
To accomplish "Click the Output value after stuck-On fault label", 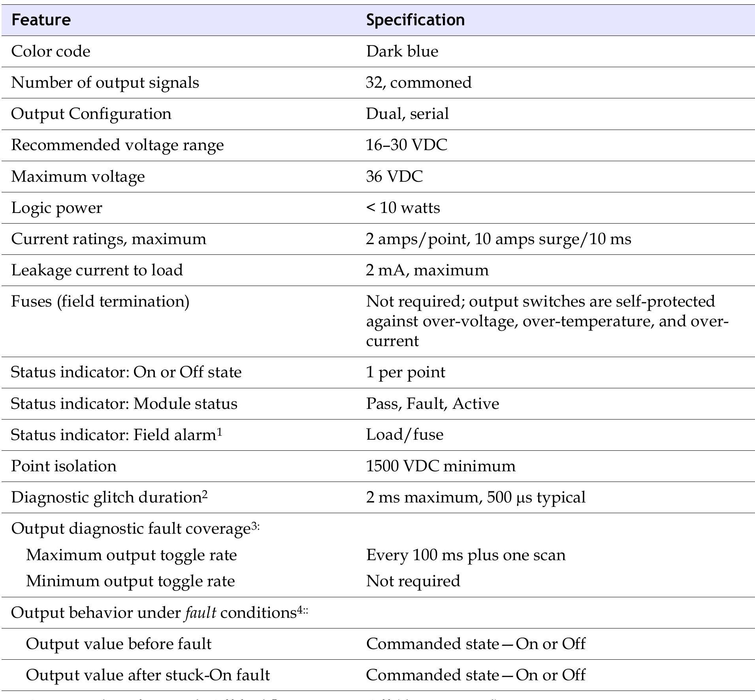I will (x=148, y=675).
